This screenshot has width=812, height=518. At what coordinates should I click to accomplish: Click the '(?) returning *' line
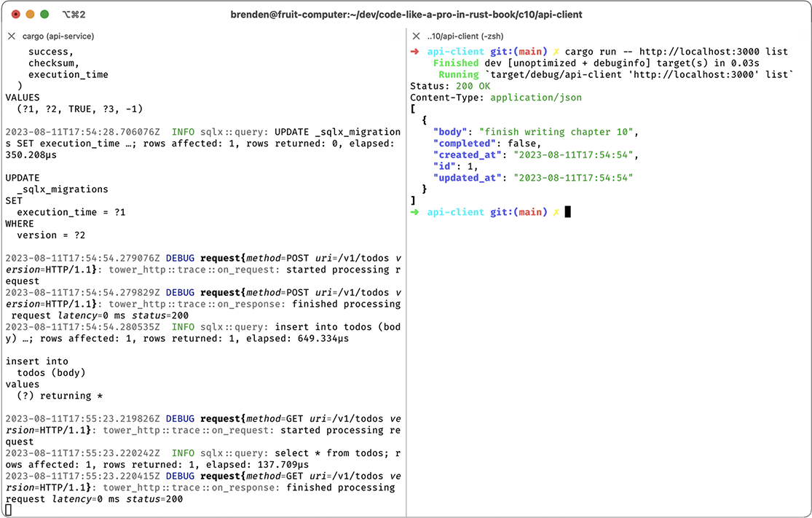60,396
